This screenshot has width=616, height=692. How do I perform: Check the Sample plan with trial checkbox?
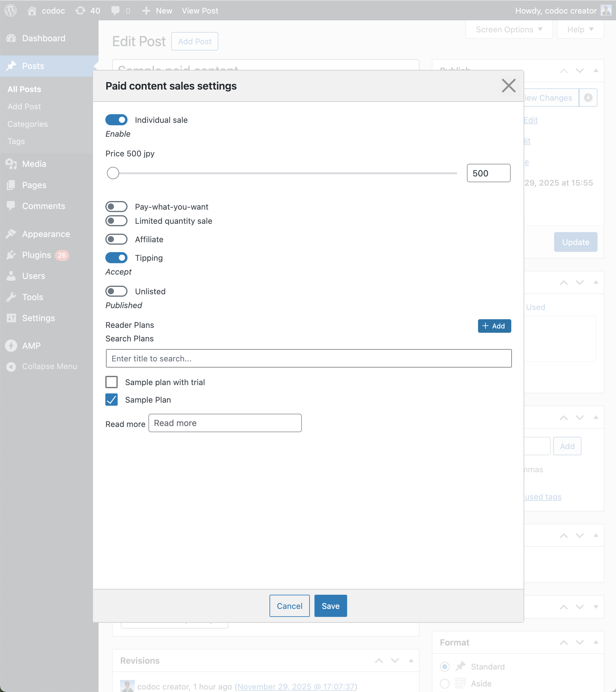pyautogui.click(x=111, y=382)
